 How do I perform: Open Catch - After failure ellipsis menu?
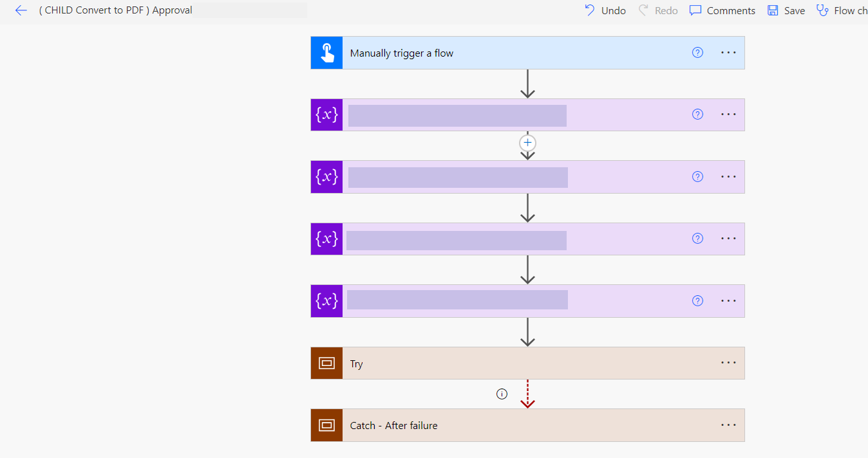coord(728,425)
